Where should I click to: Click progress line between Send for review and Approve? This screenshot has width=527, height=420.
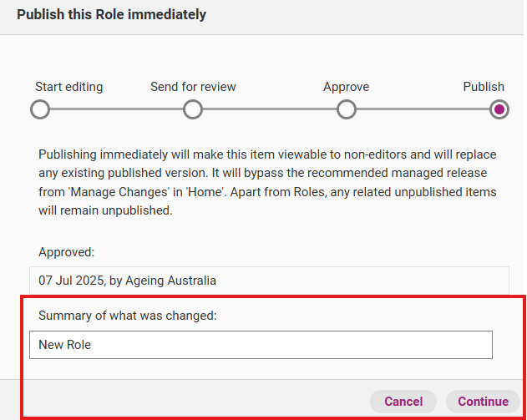pos(270,109)
